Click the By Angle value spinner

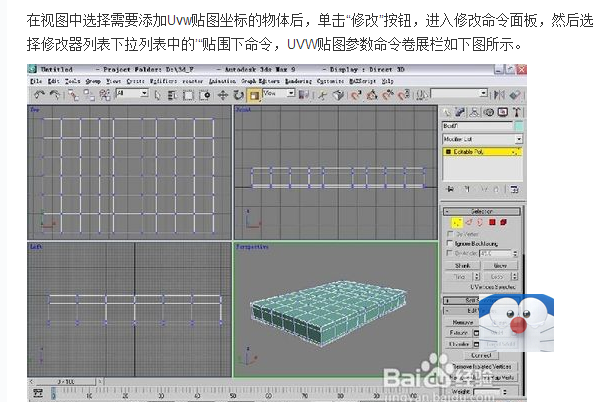(515, 253)
